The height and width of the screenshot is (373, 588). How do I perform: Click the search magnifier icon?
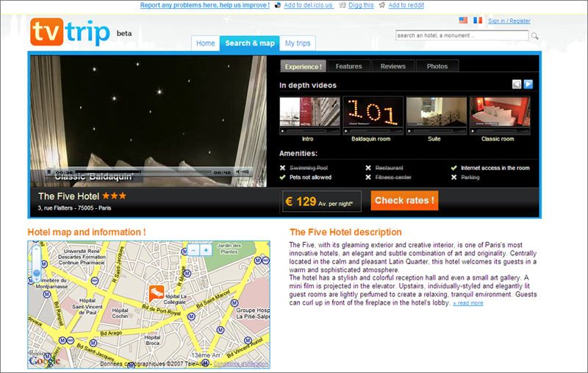534,35
